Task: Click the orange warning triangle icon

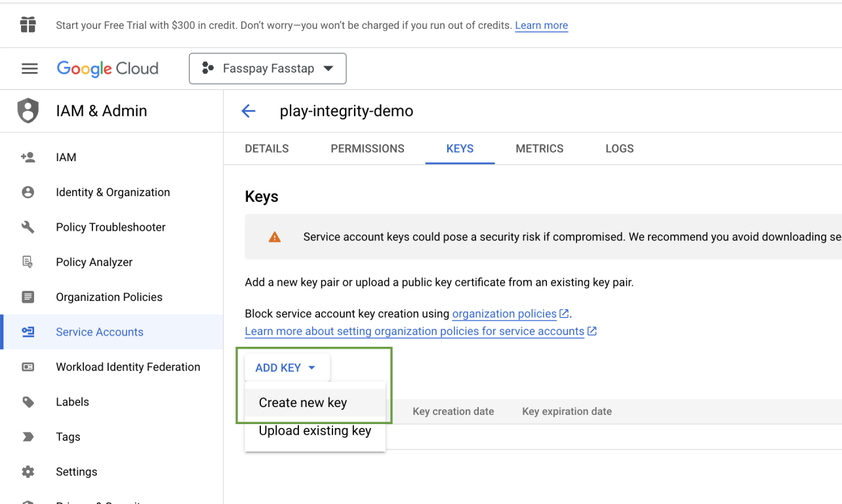Action: click(275, 237)
